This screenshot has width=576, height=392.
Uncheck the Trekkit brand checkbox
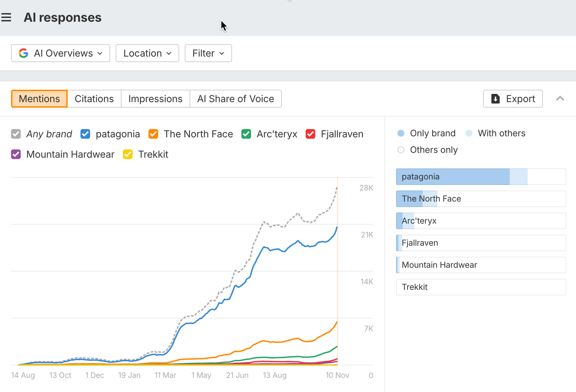127,154
